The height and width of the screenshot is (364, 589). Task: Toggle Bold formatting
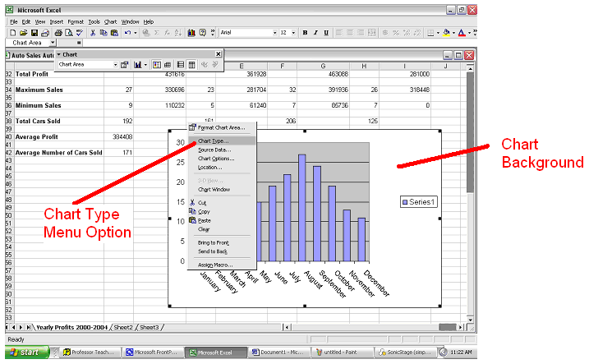coord(305,33)
